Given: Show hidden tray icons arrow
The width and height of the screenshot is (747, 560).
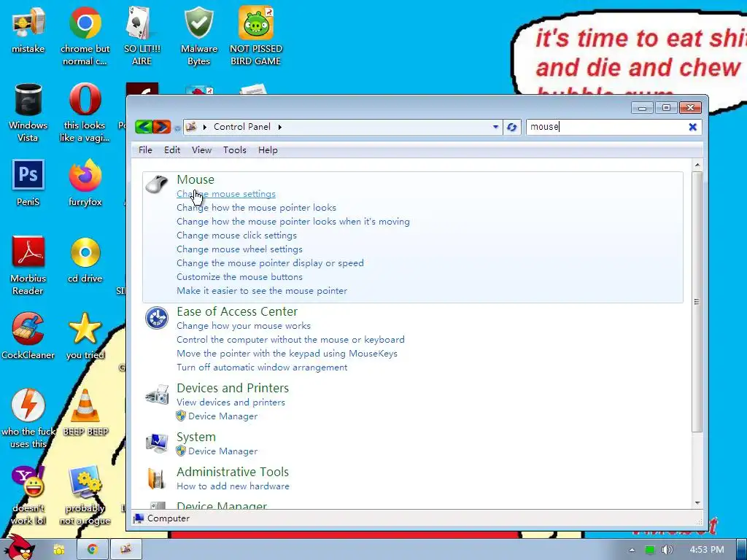Looking at the screenshot, I should pos(632,550).
